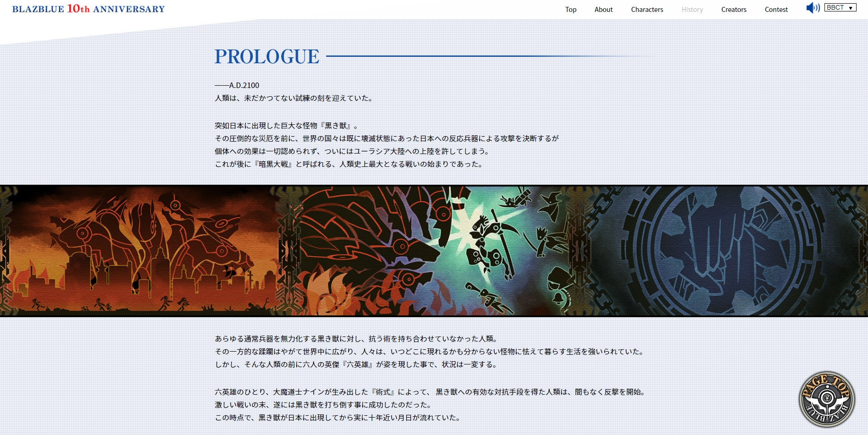Click the line starting 個体への効果は一切認められず

click(x=353, y=151)
